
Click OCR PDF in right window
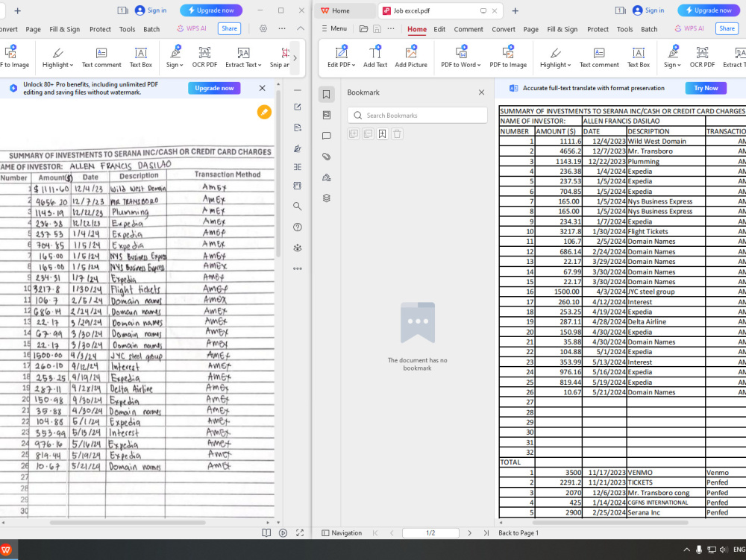[702, 57]
